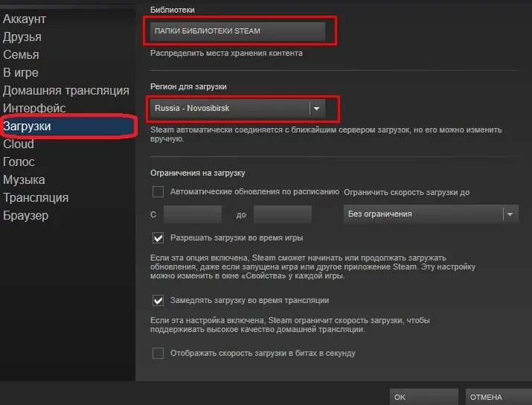Enable Автоматические обновления по расписанию checkbox

click(x=158, y=192)
